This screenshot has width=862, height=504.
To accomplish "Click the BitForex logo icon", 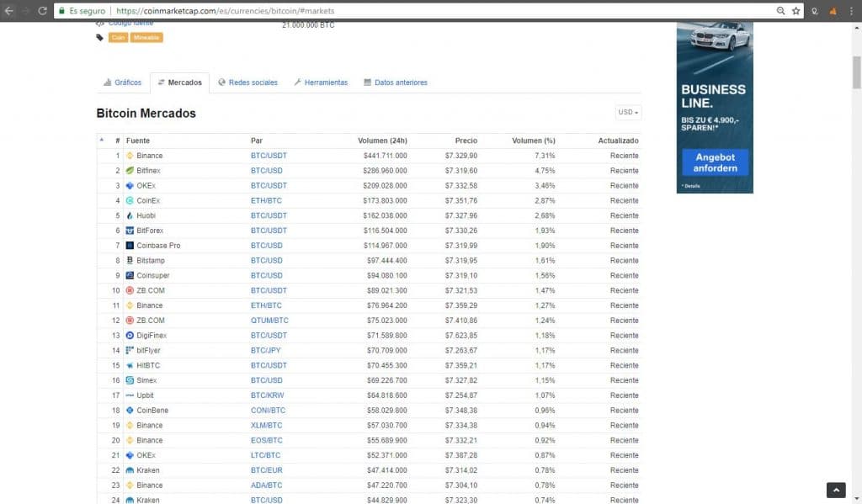I will 130,231.
